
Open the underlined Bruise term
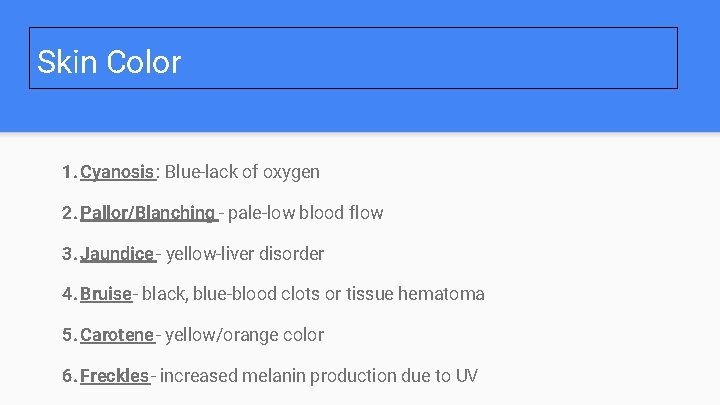point(106,294)
